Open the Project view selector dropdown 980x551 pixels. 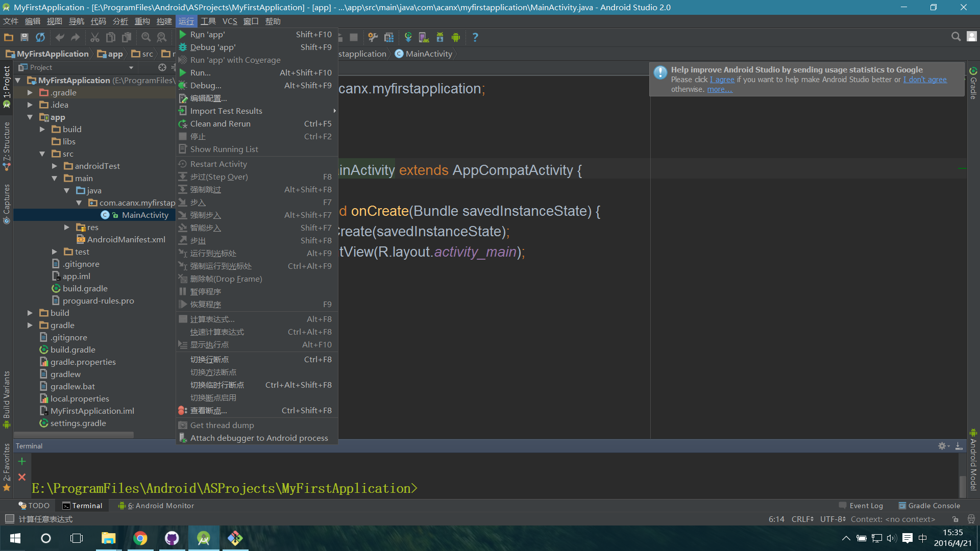click(131, 67)
